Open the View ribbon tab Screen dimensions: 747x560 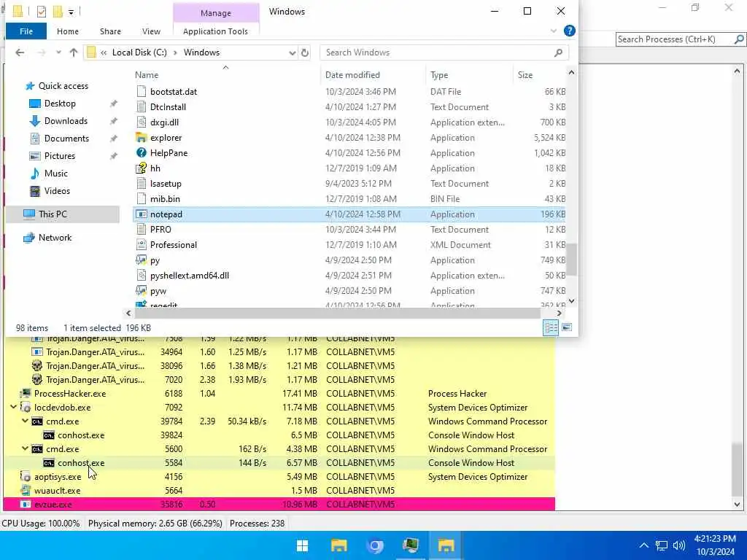coord(151,31)
